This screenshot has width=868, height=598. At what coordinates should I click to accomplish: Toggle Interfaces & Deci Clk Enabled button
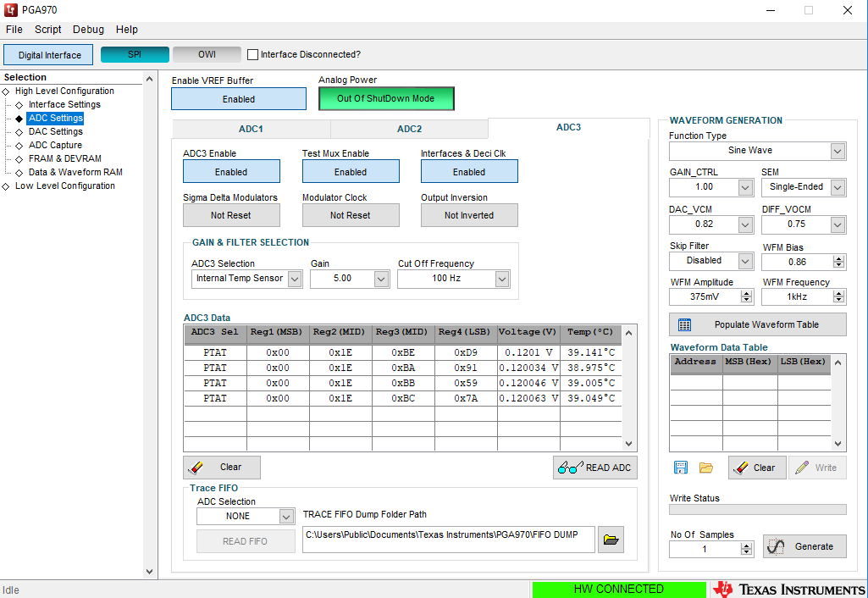469,172
